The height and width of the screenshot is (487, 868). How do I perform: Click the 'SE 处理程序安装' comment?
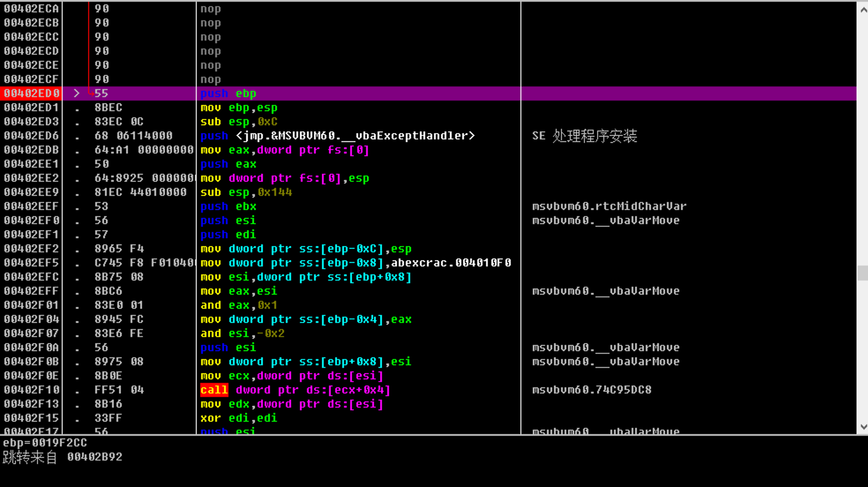[x=584, y=136]
